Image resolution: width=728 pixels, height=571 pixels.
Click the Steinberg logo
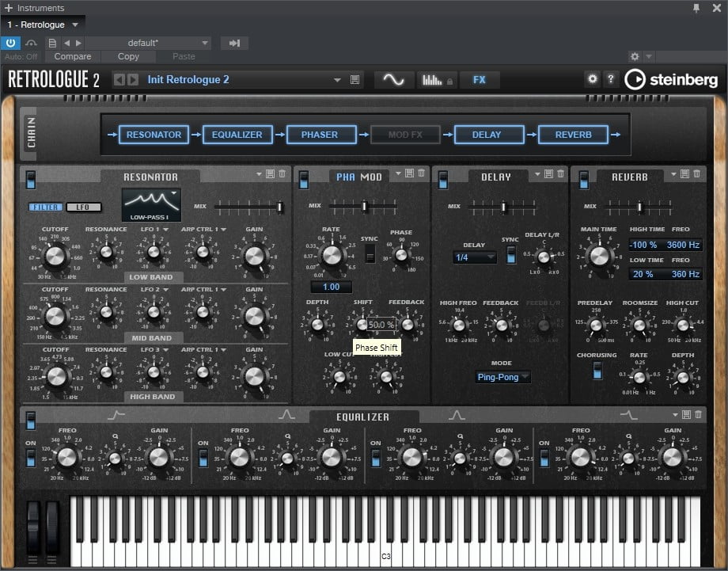click(671, 79)
